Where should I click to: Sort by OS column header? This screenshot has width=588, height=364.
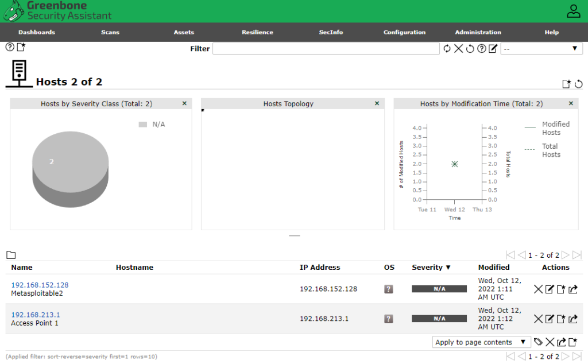click(x=389, y=268)
